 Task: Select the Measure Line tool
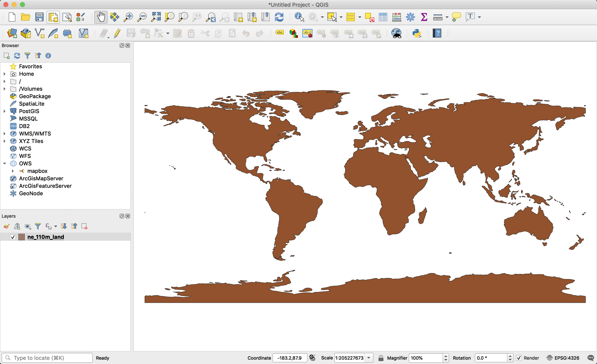[x=438, y=17]
